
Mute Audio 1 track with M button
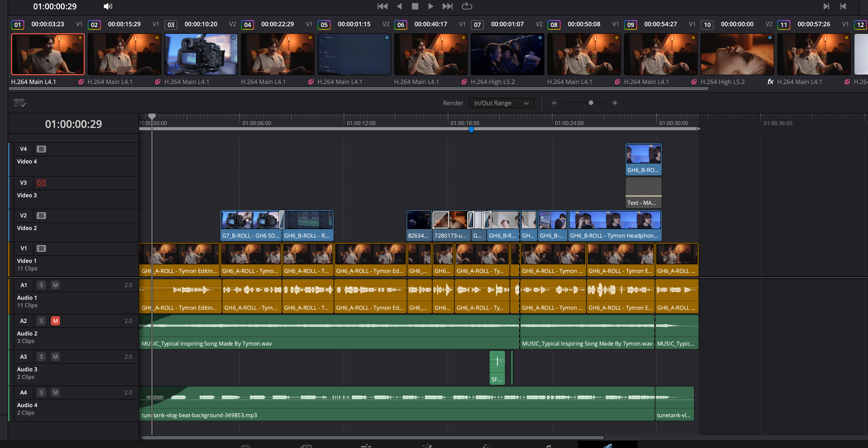coord(55,285)
